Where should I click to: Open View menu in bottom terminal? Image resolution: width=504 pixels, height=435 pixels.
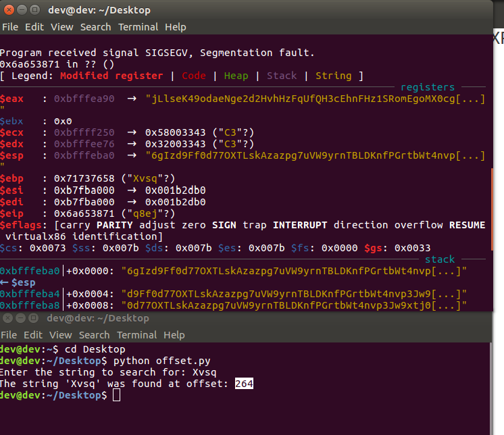[60, 335]
